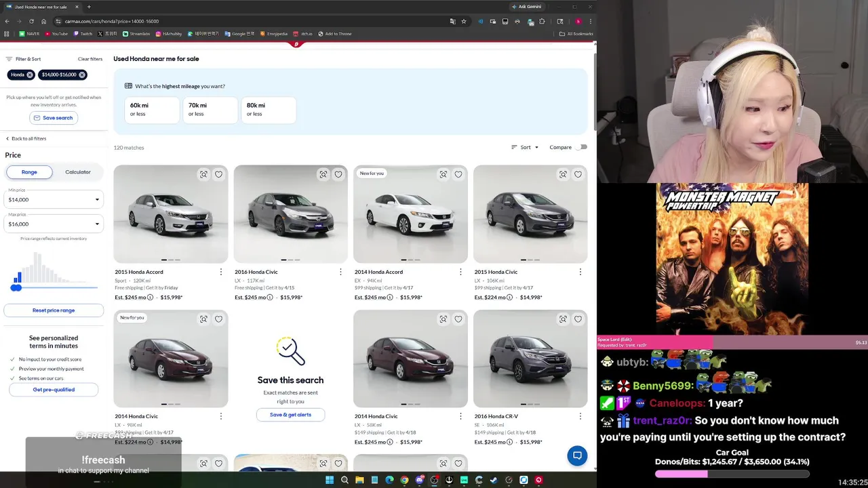Open the Streamlabs bookmark
This screenshot has height=488, width=868.
point(136,33)
